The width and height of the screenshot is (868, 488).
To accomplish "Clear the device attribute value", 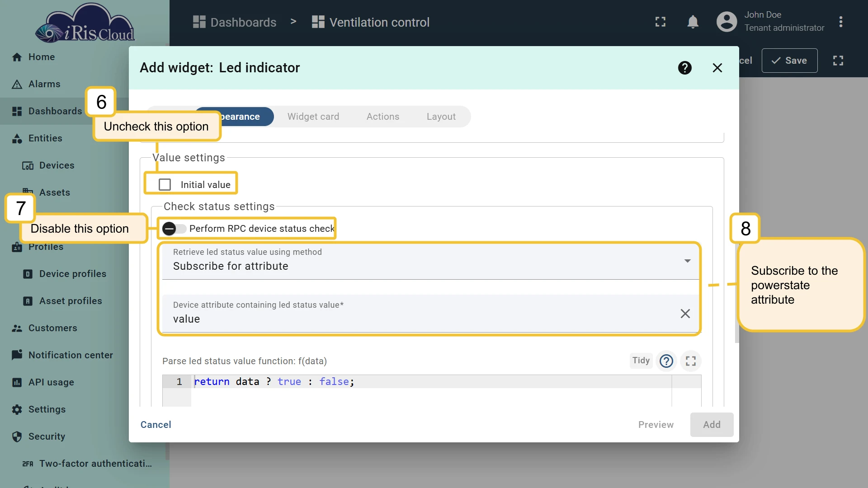I will [685, 314].
